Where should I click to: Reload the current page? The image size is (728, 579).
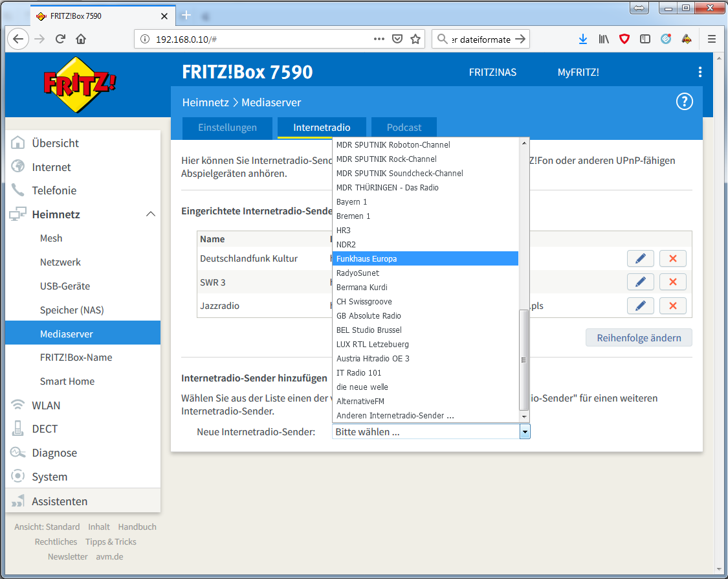click(60, 39)
